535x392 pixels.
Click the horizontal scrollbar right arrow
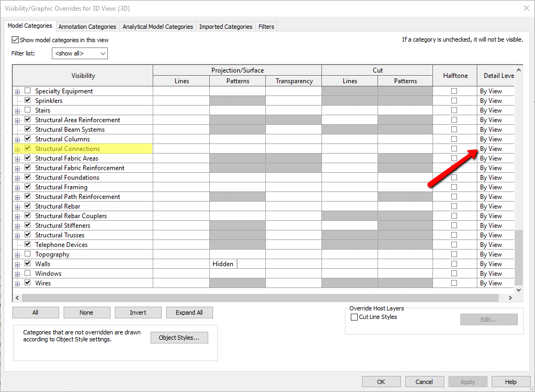[510, 298]
